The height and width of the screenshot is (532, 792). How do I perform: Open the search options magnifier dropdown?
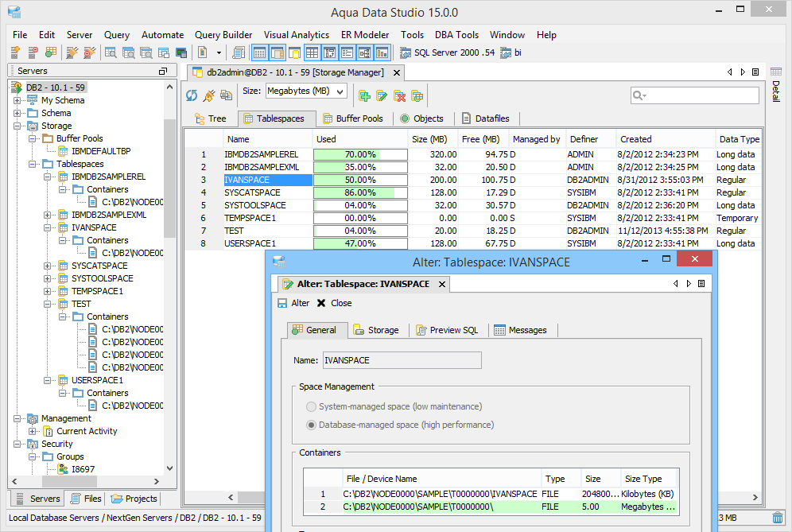(x=639, y=95)
